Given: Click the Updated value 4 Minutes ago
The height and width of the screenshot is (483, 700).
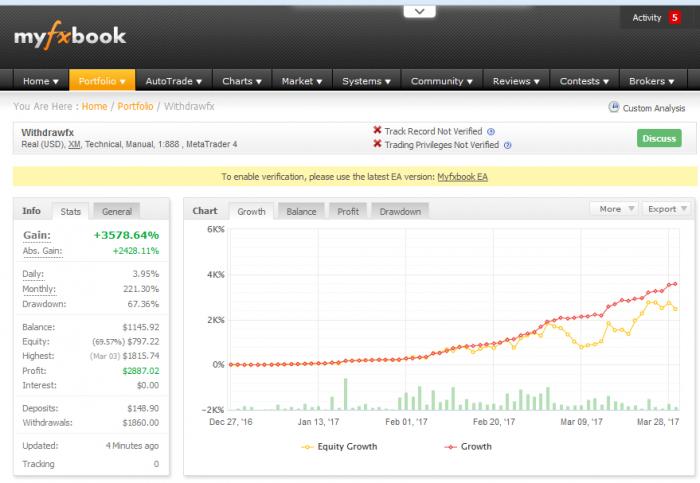Looking at the screenshot, I should click(132, 446).
